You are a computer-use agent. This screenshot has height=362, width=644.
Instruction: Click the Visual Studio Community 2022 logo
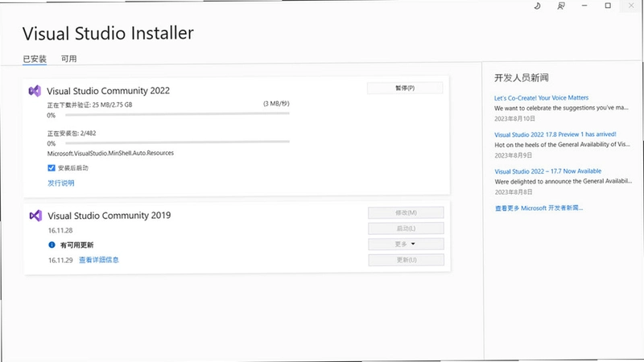pos(35,91)
